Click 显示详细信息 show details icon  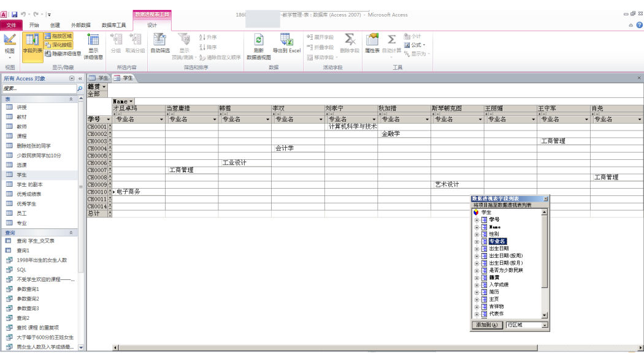pos(93,47)
